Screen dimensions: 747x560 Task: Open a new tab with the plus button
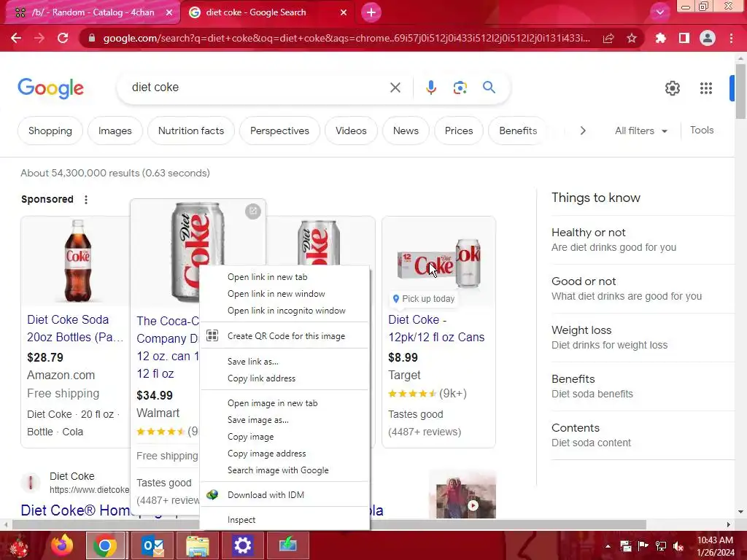(x=371, y=12)
